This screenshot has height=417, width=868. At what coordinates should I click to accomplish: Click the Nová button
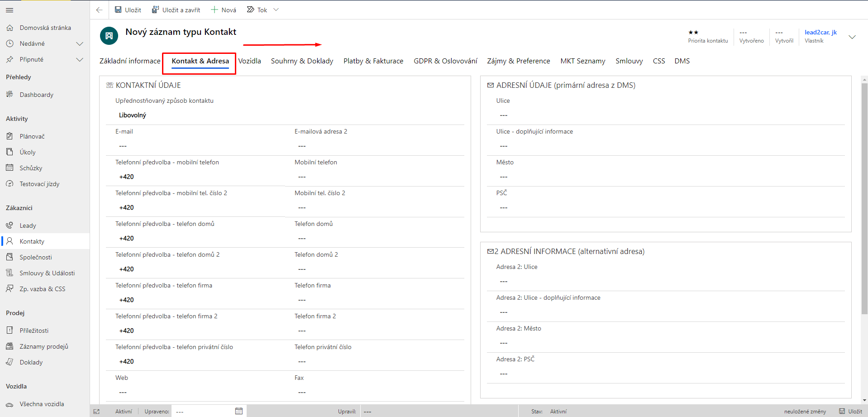click(224, 10)
